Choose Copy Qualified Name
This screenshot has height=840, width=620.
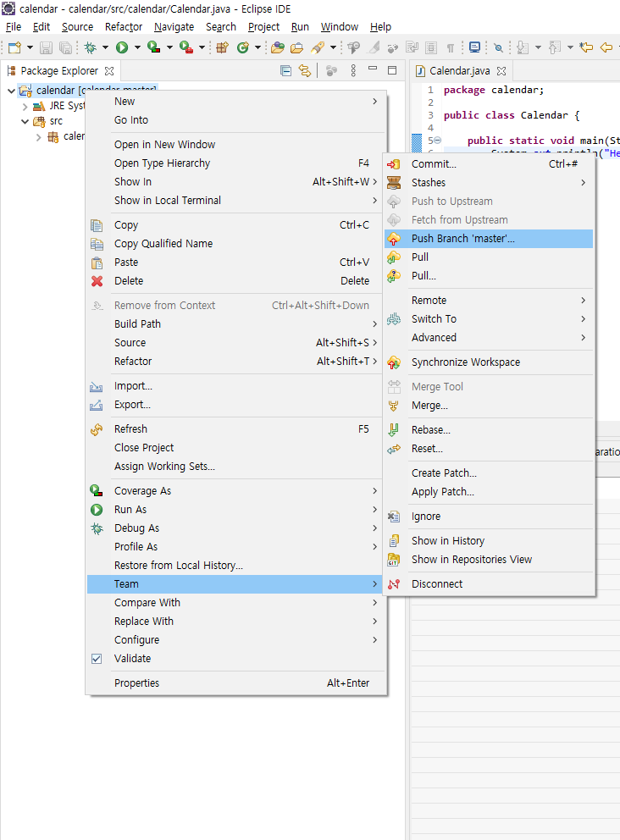(235, 244)
